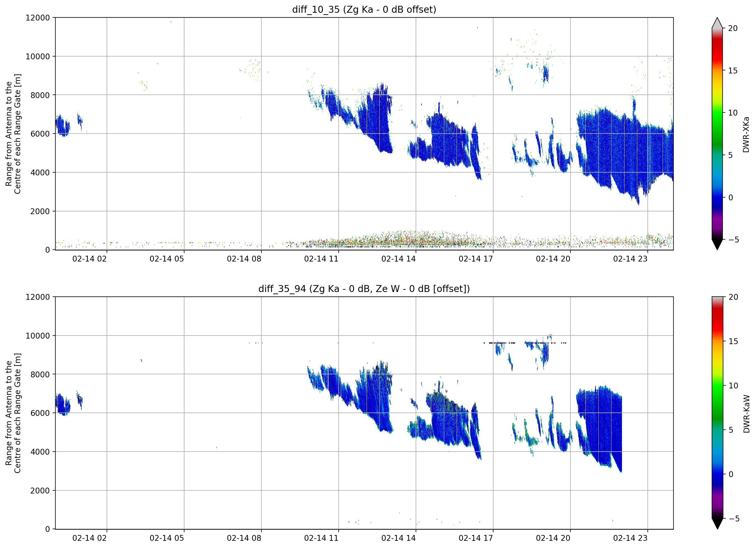The width and height of the screenshot is (756, 548).
Task: Click "02-14 17" x-tick under the diff_35_94 plot
Action: [x=476, y=538]
